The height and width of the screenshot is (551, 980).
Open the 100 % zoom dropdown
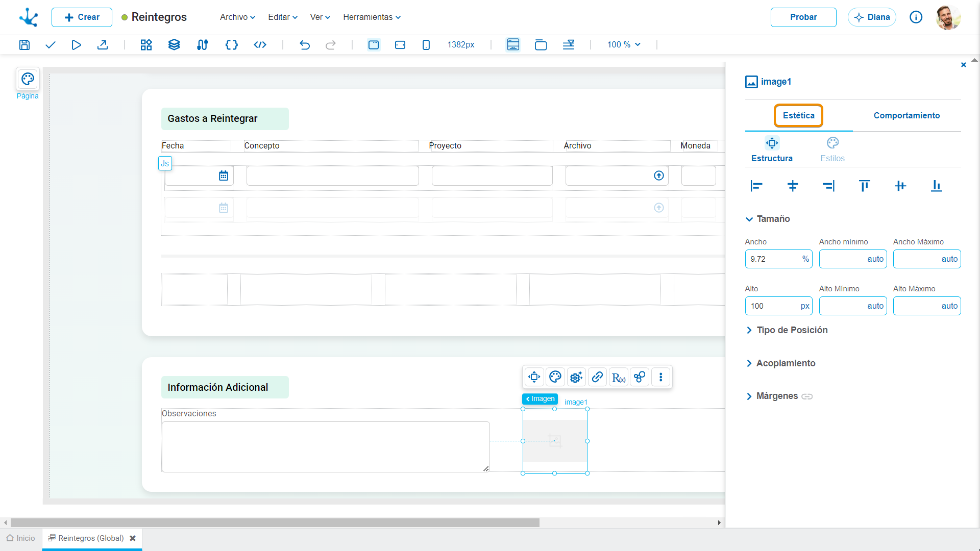click(624, 45)
